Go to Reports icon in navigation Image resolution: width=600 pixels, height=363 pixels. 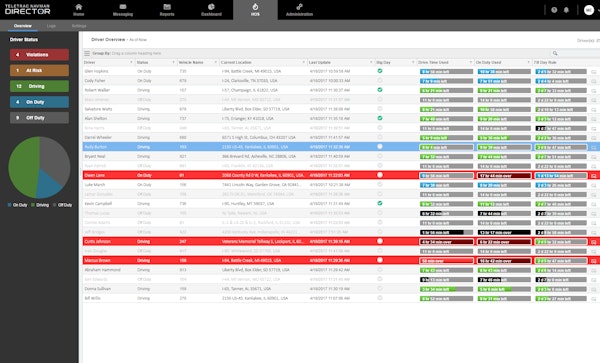click(x=167, y=7)
